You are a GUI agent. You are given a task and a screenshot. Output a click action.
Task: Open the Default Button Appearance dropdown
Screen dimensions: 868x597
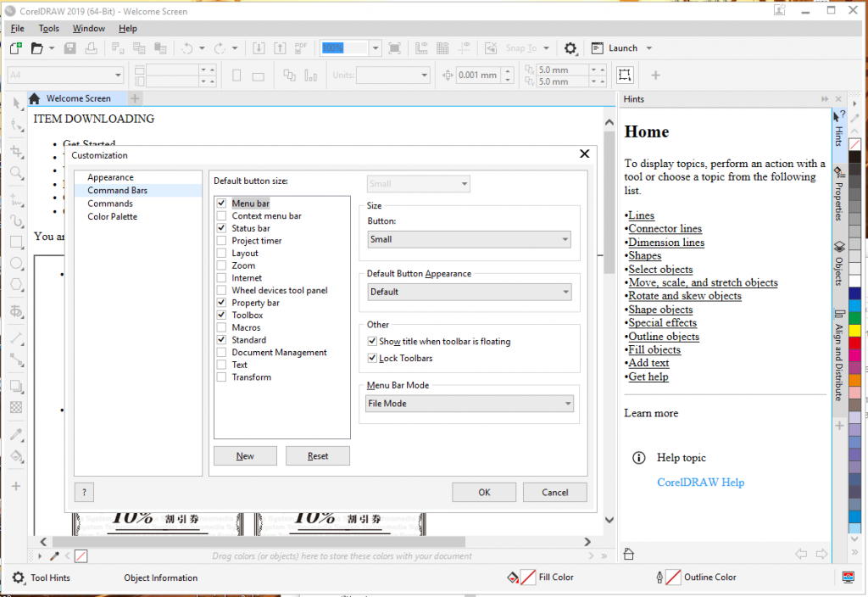469,292
